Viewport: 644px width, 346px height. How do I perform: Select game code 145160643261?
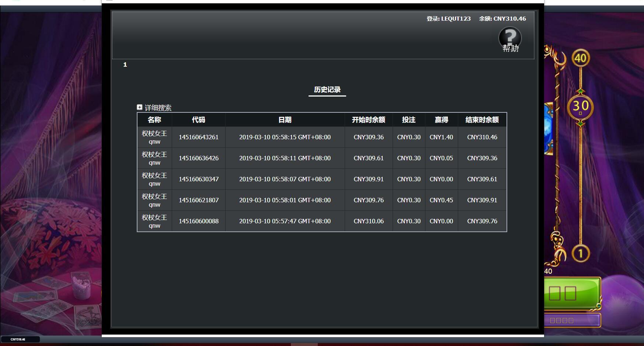coord(199,137)
